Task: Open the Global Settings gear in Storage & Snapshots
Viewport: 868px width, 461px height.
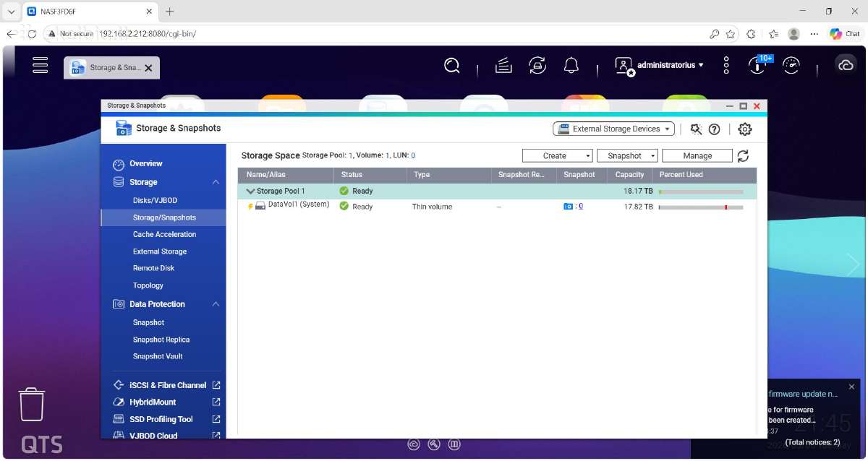Action: pyautogui.click(x=745, y=129)
